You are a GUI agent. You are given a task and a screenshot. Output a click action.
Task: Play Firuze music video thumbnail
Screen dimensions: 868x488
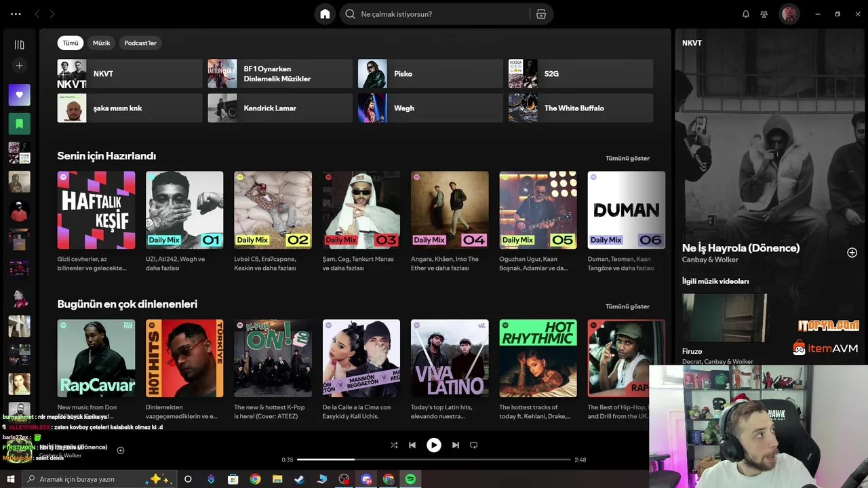(x=724, y=318)
